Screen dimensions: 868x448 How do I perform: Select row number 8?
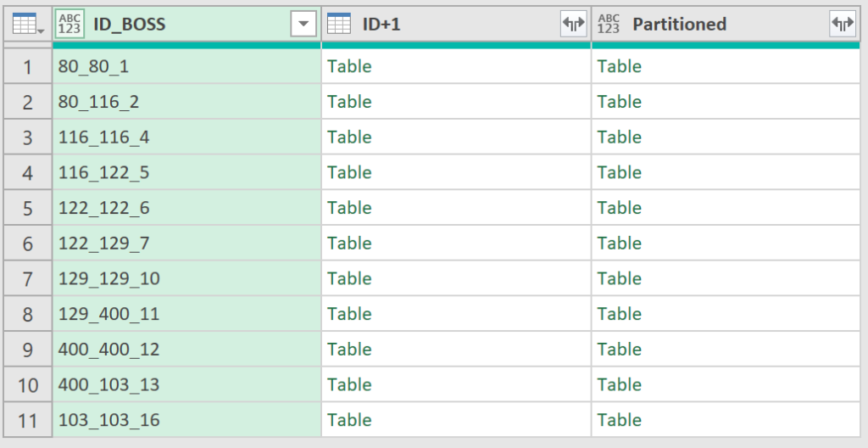[28, 315]
